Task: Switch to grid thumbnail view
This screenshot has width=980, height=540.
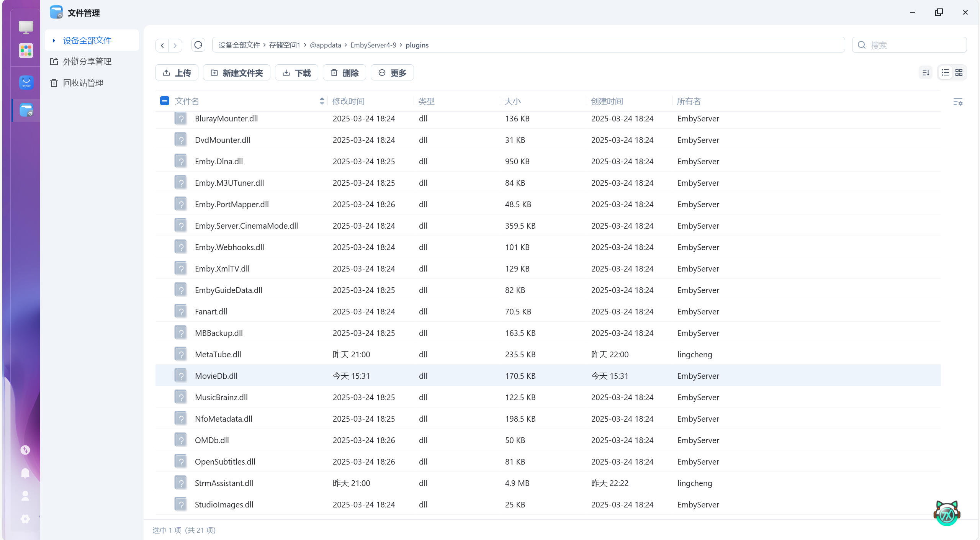Action: coord(959,72)
